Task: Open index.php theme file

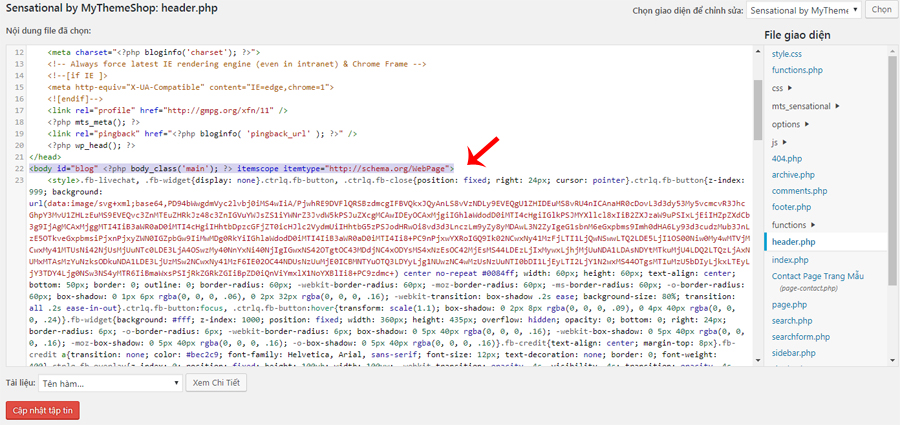Action: (x=790, y=260)
